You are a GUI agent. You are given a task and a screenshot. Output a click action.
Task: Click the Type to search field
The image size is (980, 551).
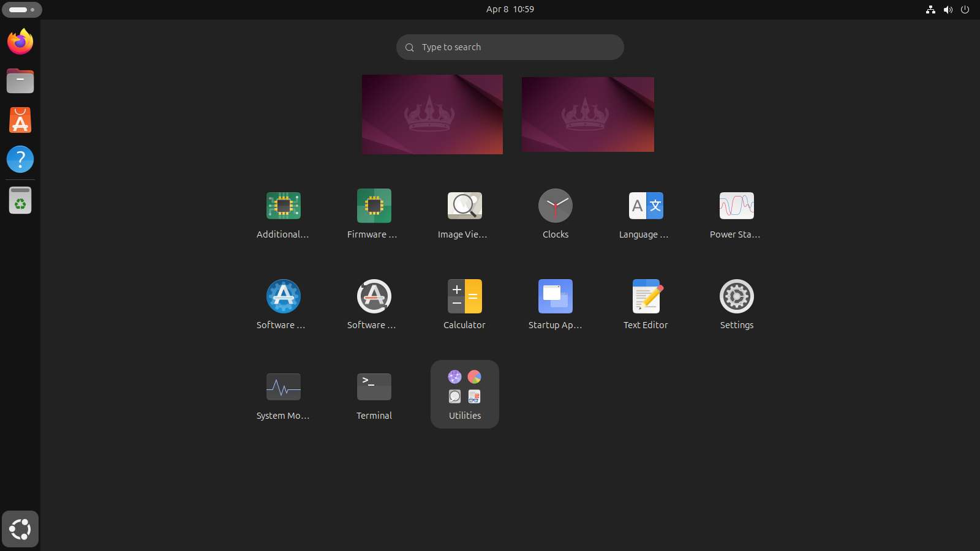[x=510, y=47]
